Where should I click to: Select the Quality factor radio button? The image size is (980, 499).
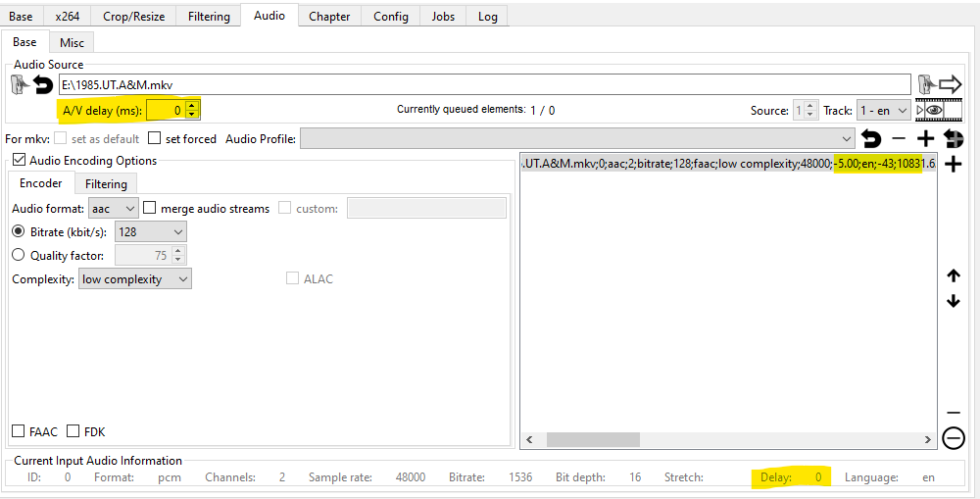tap(19, 256)
